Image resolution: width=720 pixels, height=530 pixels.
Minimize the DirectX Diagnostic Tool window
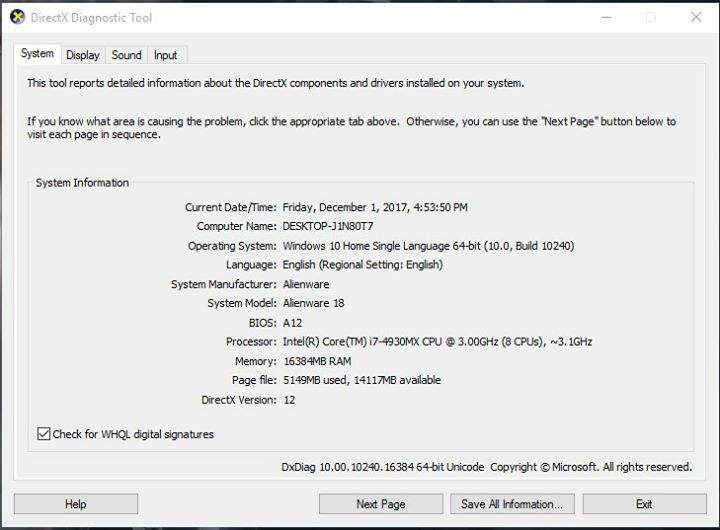[x=604, y=17]
